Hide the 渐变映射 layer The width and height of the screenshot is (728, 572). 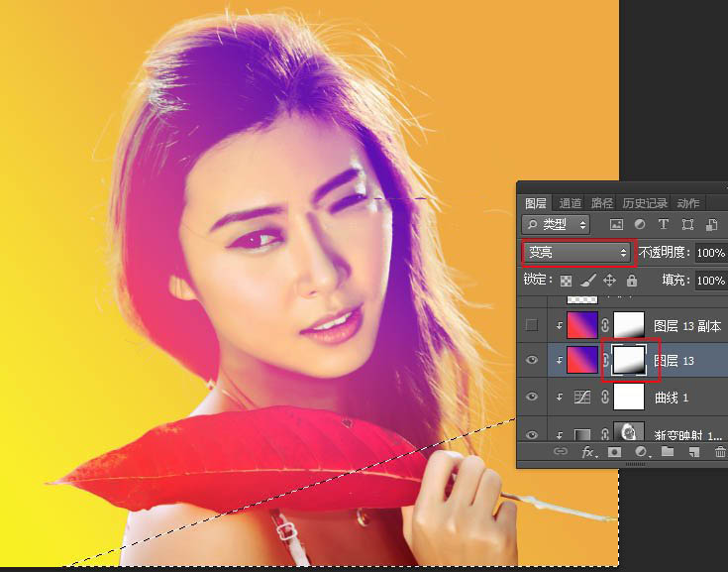(x=532, y=434)
